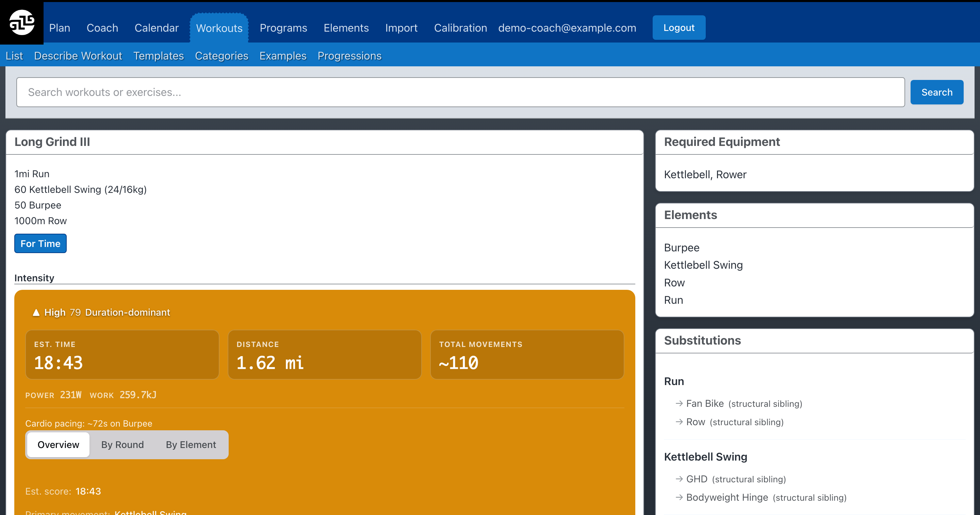Screen dimensions: 980x515
Task: Open Categories submenu
Action: (x=222, y=56)
